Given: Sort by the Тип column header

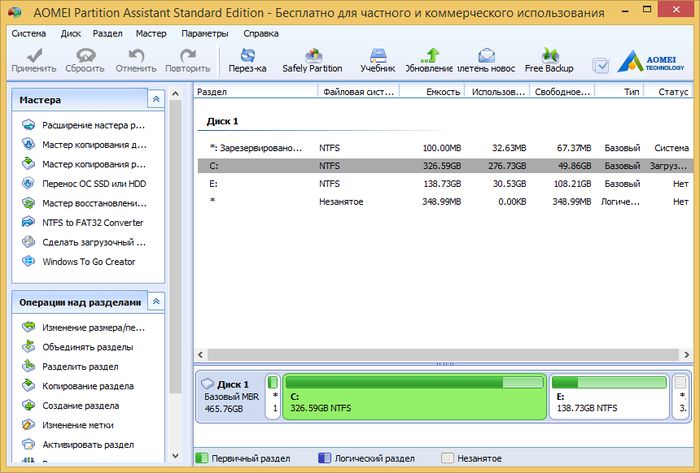Looking at the screenshot, I should point(619,91).
